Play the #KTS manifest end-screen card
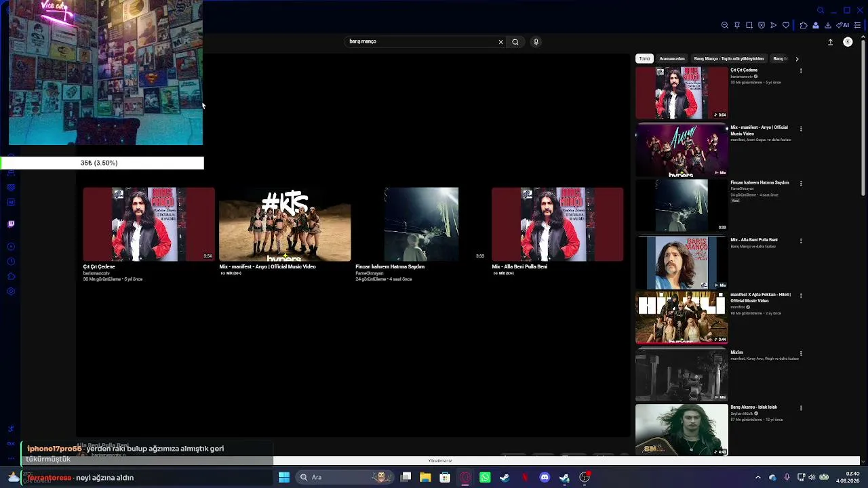This screenshot has width=868, height=488. pyautogui.click(x=285, y=224)
